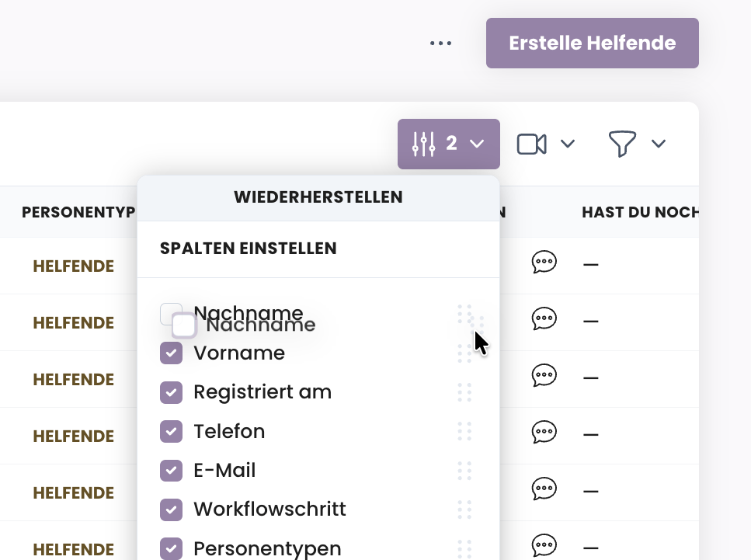Click the funnel filter icon

pyautogui.click(x=622, y=143)
